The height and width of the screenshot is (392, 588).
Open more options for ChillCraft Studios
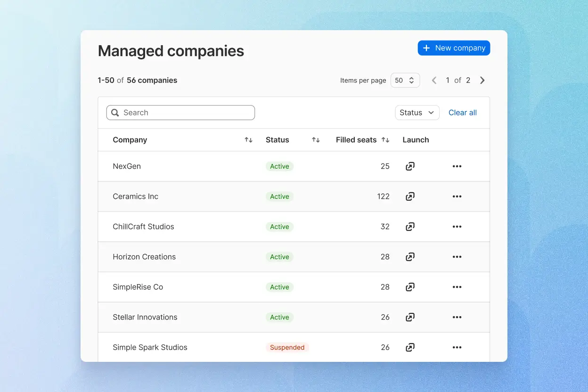(457, 227)
